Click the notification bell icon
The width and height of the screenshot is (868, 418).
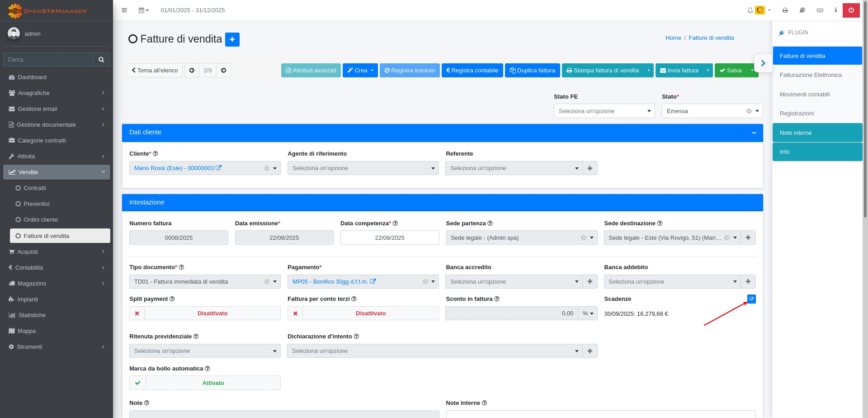(750, 10)
